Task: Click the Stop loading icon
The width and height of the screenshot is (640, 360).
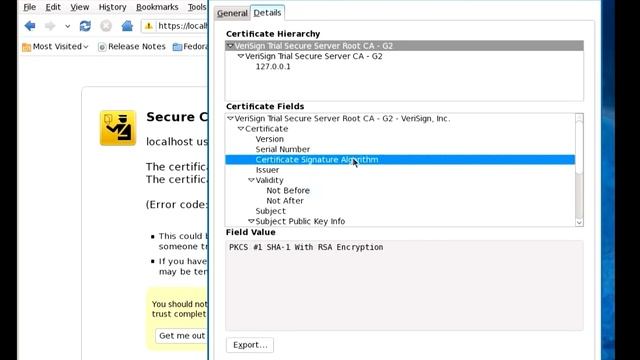Action: (x=106, y=26)
